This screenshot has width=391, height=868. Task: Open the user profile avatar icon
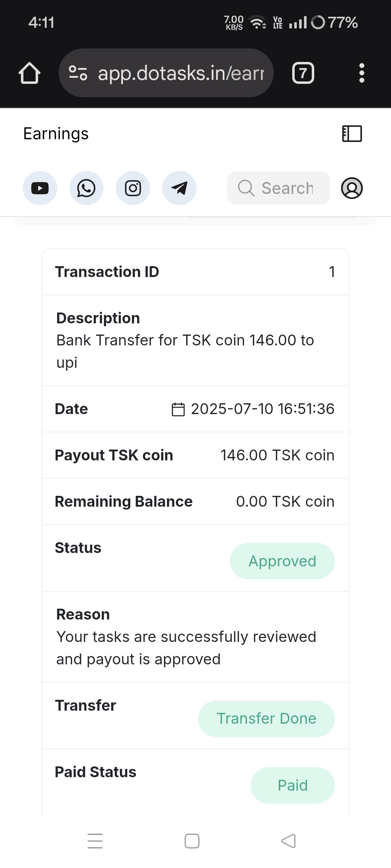[x=352, y=188]
